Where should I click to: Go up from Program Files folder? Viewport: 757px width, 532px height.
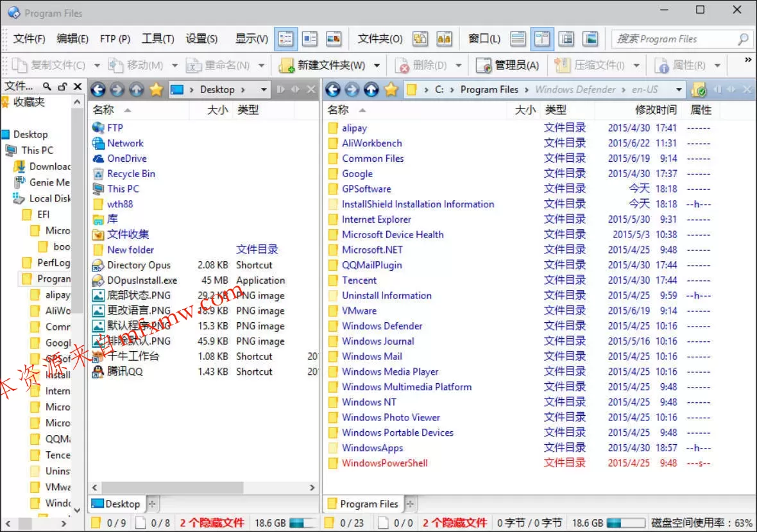click(371, 89)
